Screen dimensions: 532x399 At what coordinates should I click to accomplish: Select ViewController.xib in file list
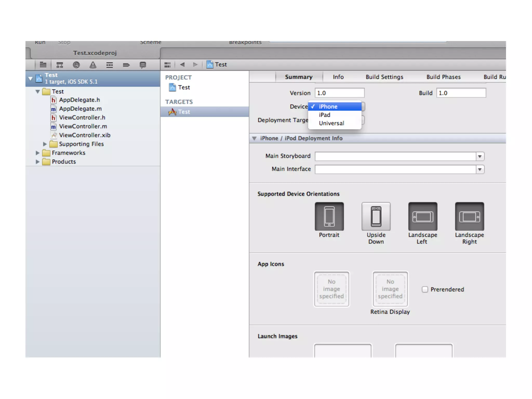pyautogui.click(x=84, y=135)
